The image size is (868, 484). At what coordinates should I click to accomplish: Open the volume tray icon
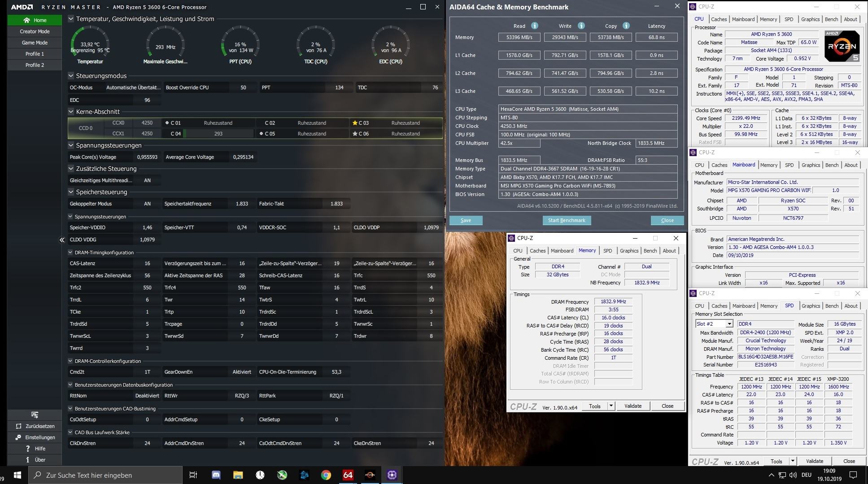(x=793, y=475)
